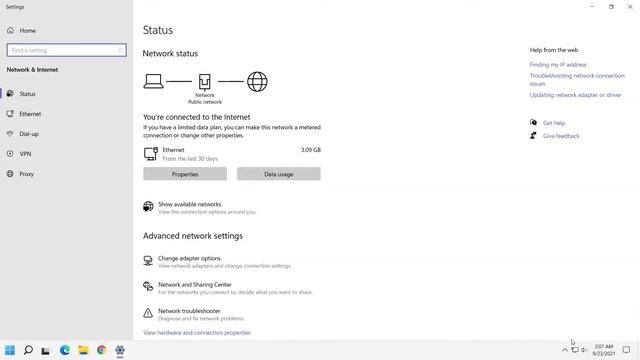Click the laptop icon in network diagram
Screen dimensions: 640x360
click(x=153, y=81)
